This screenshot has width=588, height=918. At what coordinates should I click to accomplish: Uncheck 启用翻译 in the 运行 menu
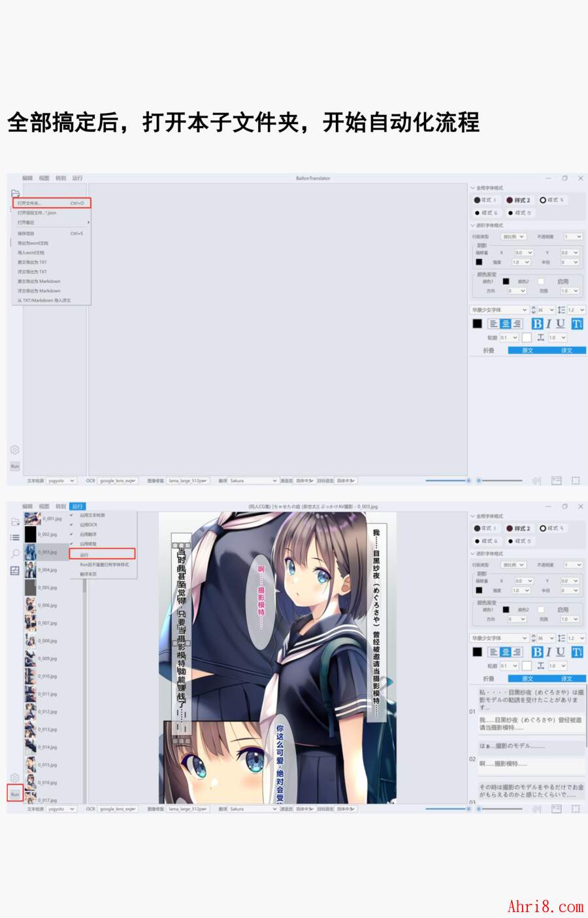coord(88,534)
